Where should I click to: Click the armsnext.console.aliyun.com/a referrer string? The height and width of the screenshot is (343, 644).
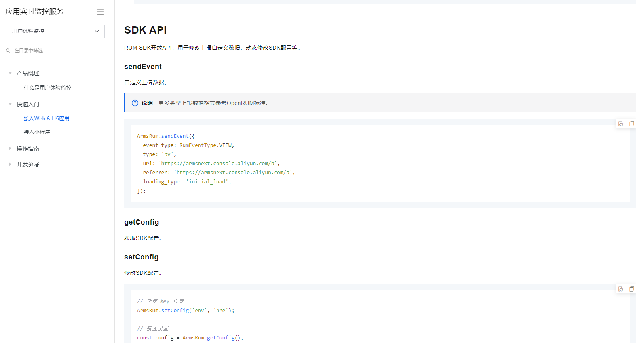point(234,173)
